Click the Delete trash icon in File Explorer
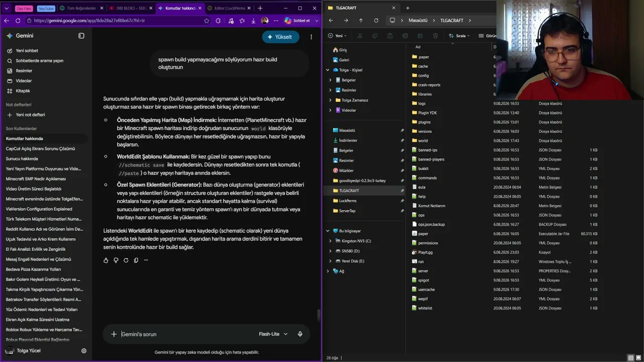Image resolution: width=644 pixels, height=362 pixels. tap(435, 36)
